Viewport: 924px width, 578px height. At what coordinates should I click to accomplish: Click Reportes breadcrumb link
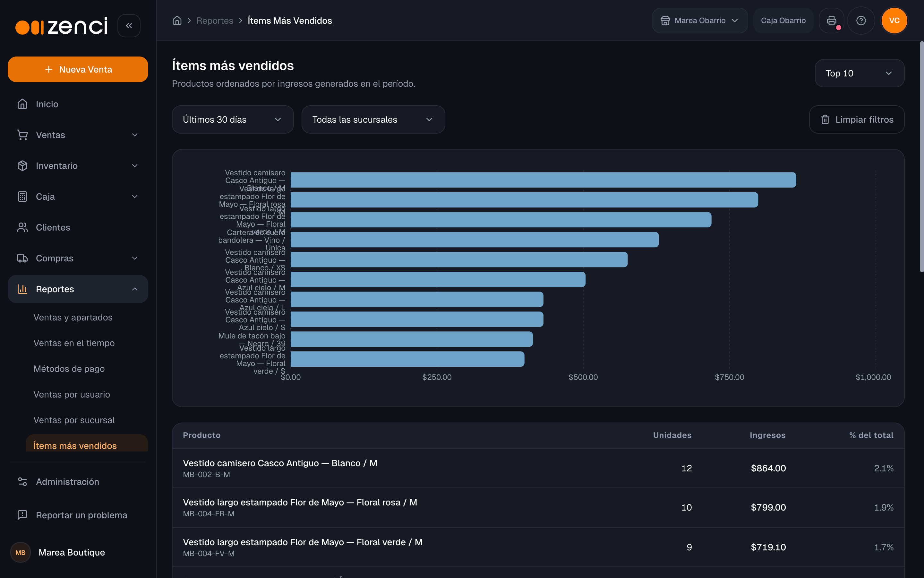pyautogui.click(x=215, y=21)
